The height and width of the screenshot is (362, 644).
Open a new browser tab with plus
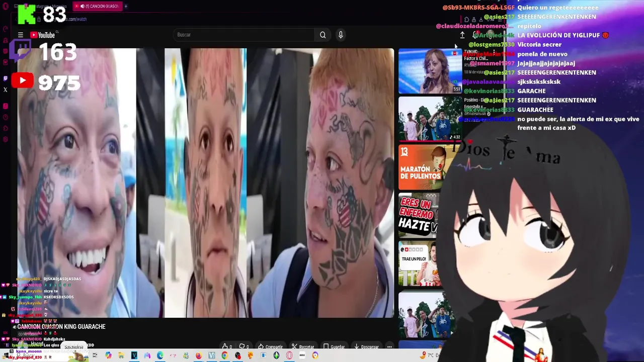[x=126, y=6]
